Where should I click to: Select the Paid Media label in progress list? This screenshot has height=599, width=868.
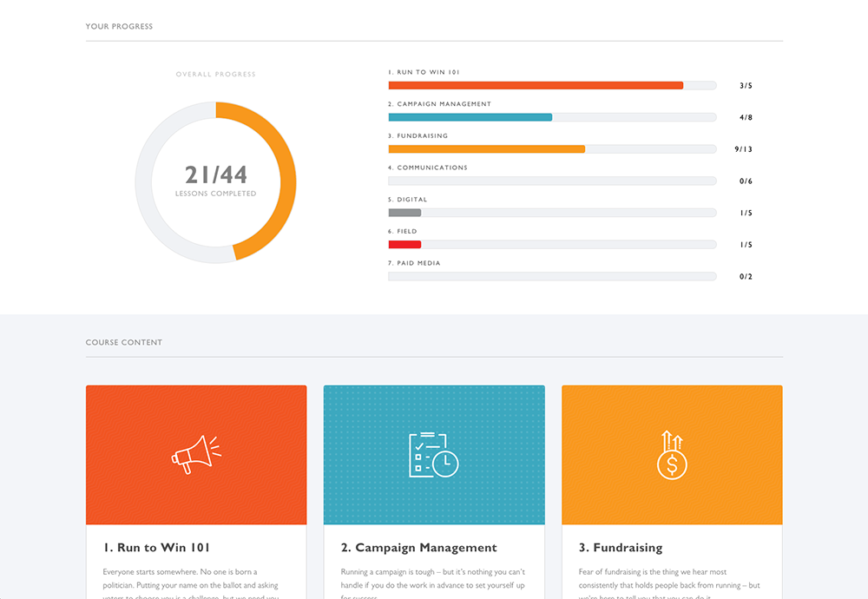(418, 263)
